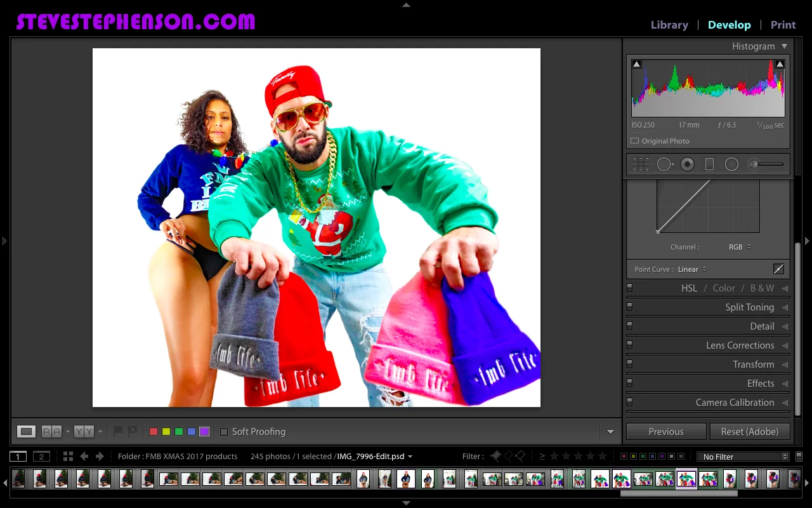Collapse the Histogram panel
The width and height of the screenshot is (812, 508).
click(785, 46)
